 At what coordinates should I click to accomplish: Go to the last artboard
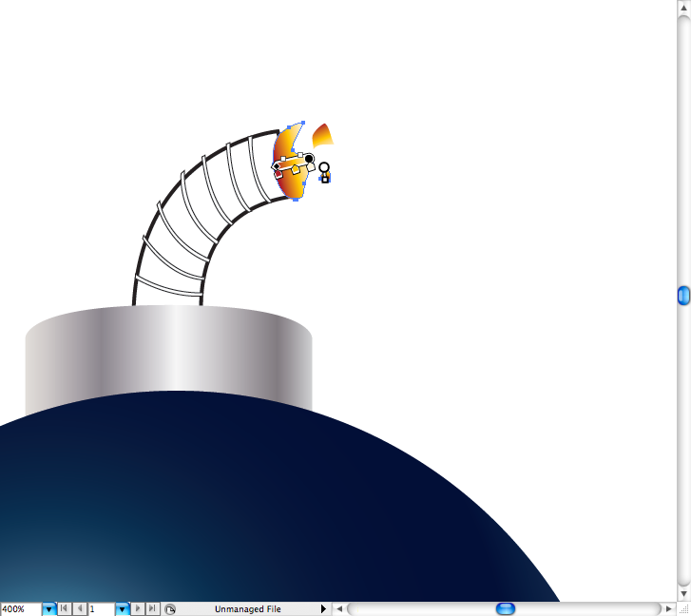pos(153,608)
